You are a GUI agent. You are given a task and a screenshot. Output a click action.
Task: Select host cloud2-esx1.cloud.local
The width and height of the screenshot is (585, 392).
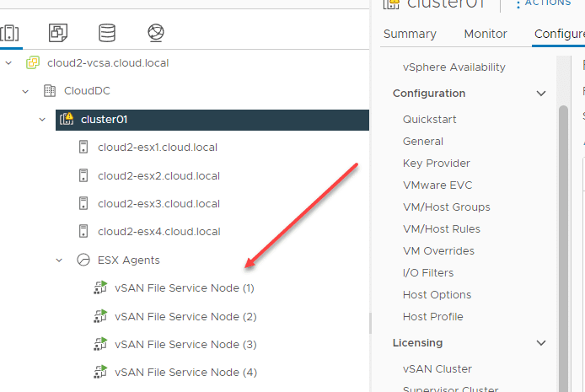(158, 148)
